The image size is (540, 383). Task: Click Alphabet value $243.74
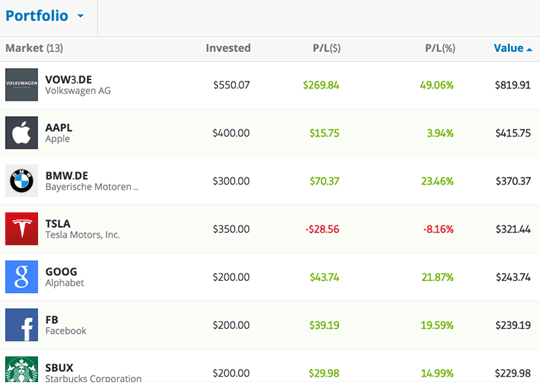click(x=513, y=277)
